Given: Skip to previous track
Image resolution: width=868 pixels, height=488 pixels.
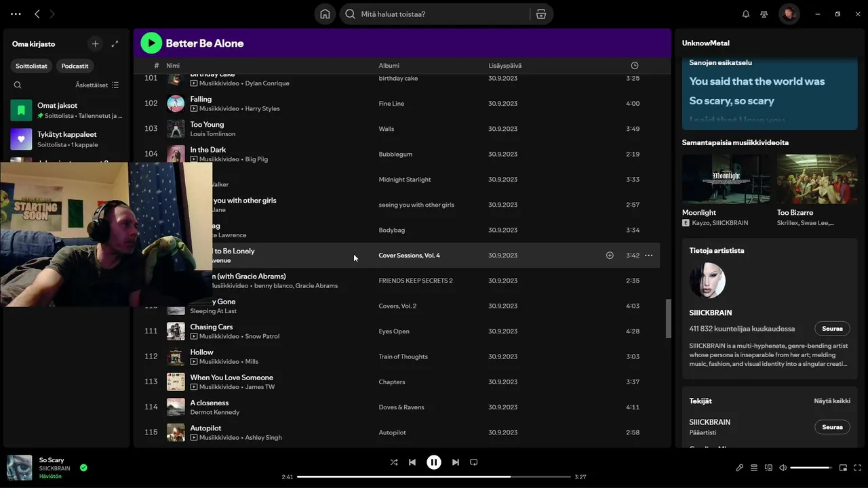Looking at the screenshot, I should point(412,462).
